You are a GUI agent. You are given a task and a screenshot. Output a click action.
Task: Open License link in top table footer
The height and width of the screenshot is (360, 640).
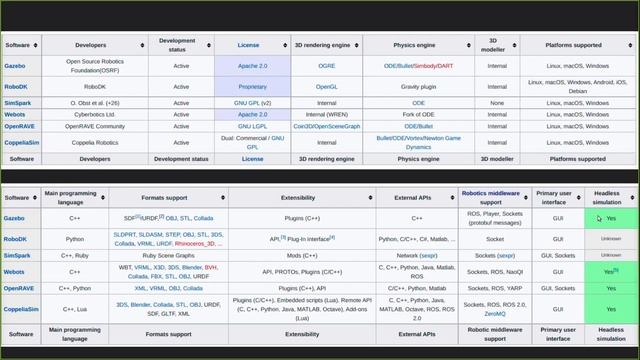pos(252,159)
